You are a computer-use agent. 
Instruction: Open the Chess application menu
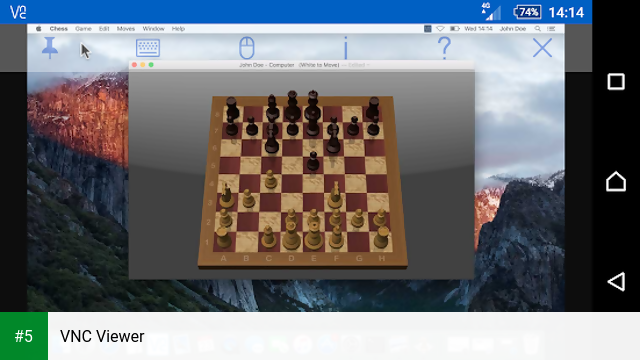(x=59, y=29)
